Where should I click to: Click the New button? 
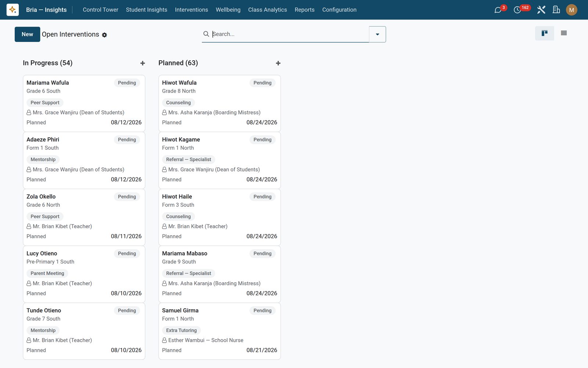(27, 34)
